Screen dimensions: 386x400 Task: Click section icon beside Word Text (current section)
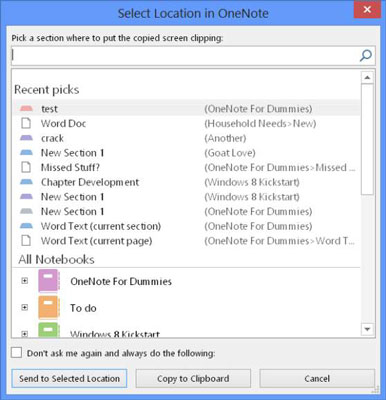point(26,226)
